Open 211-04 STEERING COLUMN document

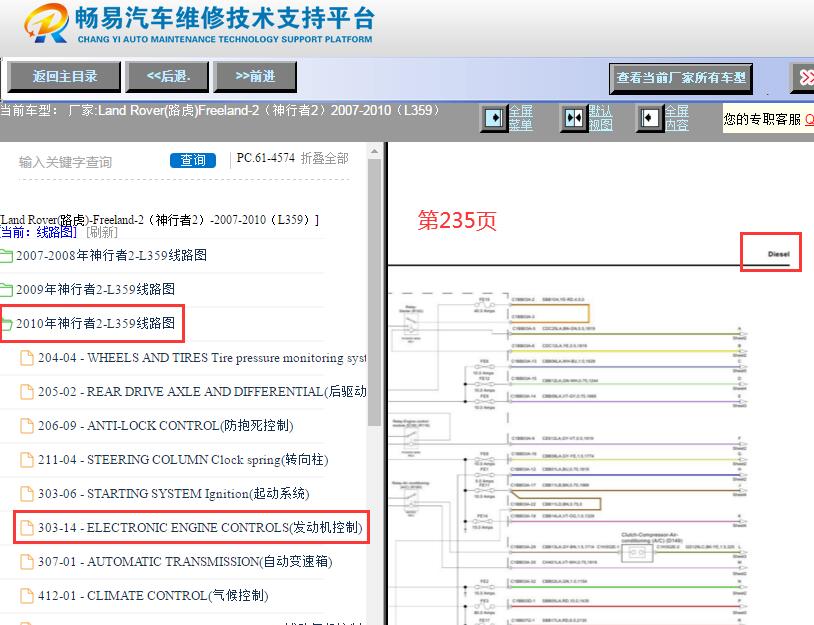coord(183,459)
